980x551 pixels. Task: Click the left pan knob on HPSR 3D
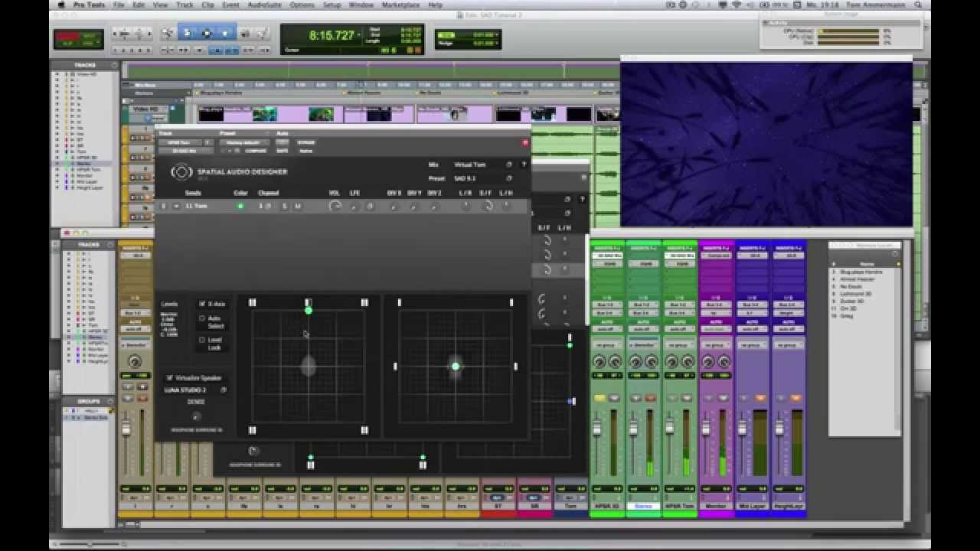[599, 362]
